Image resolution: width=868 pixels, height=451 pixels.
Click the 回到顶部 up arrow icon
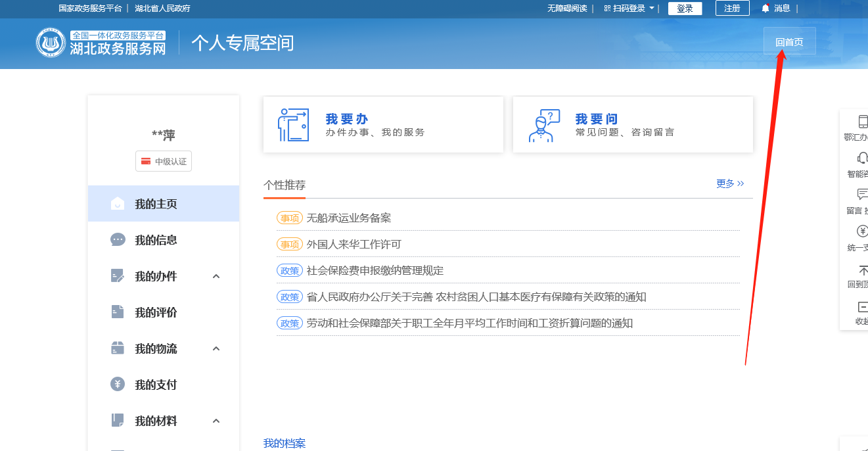point(863,270)
